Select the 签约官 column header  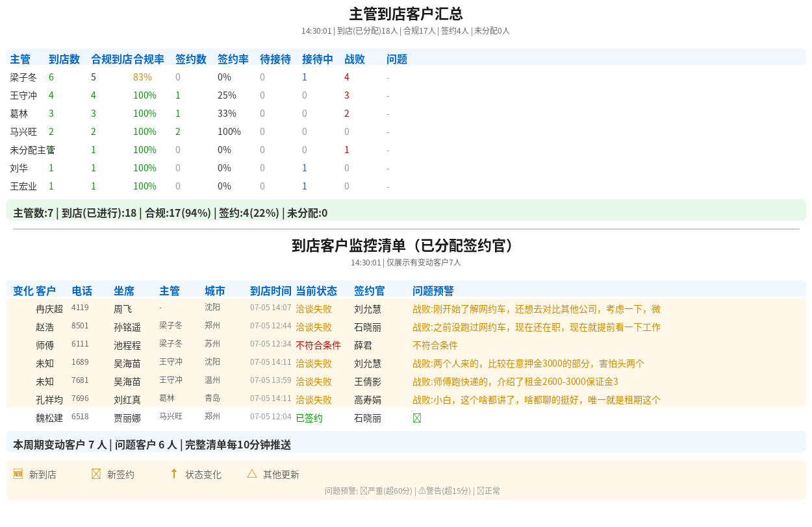point(370,291)
